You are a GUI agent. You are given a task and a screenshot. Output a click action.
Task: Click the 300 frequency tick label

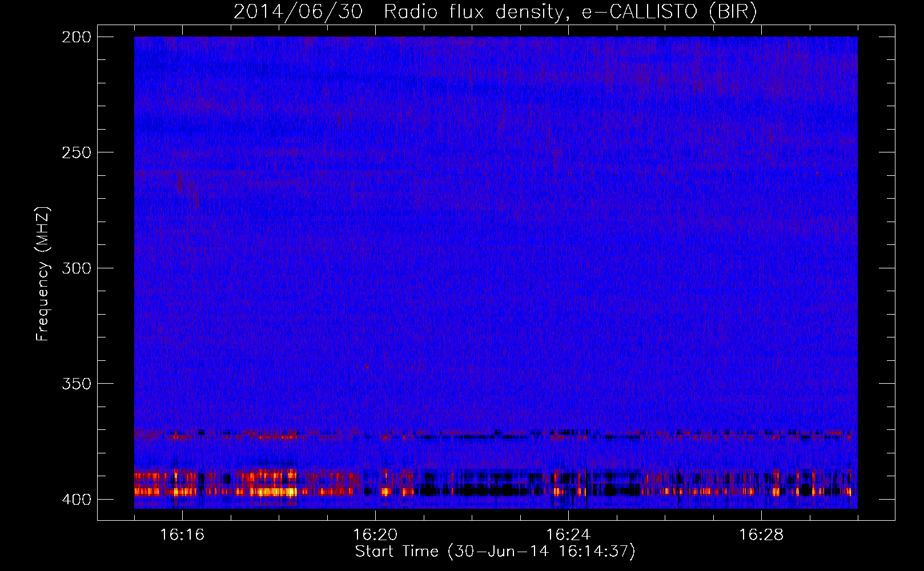coord(76,268)
